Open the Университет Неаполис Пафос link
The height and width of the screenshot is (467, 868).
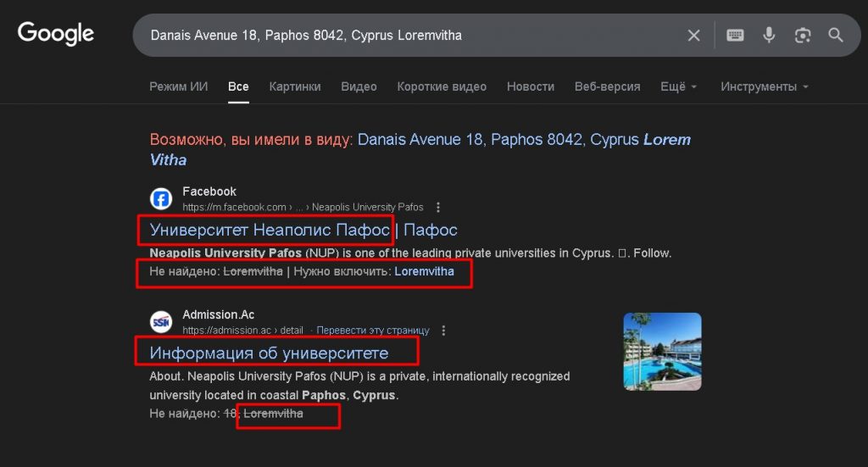(269, 230)
